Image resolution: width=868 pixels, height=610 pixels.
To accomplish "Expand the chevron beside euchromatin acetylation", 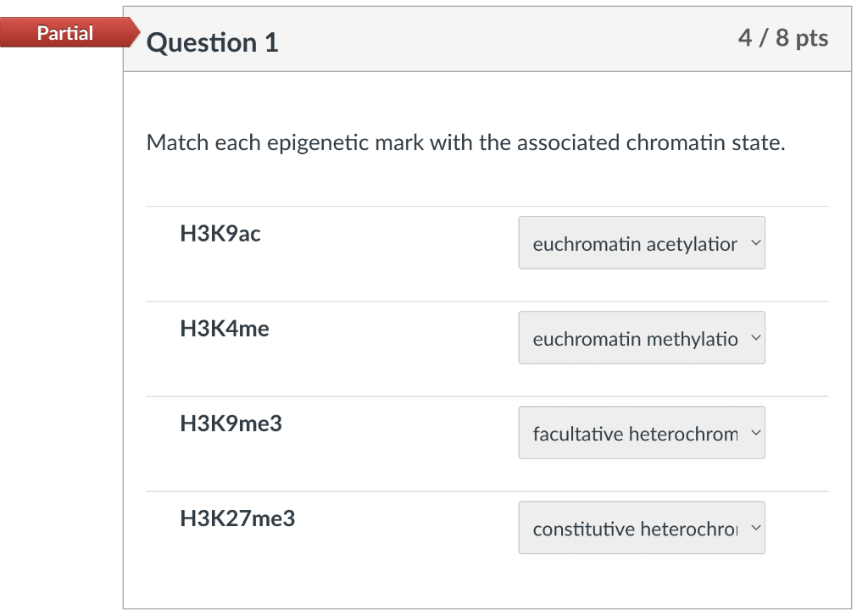I will [x=754, y=243].
